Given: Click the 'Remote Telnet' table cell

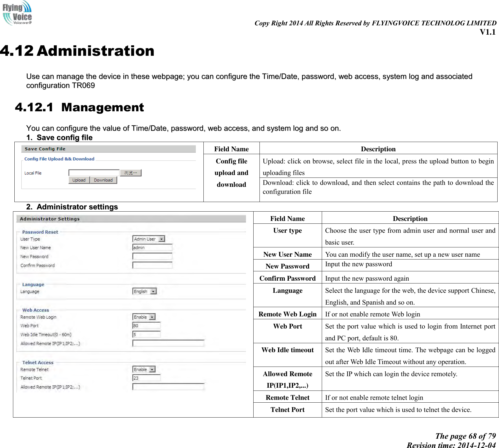Looking at the screenshot, I should (x=287, y=396).
